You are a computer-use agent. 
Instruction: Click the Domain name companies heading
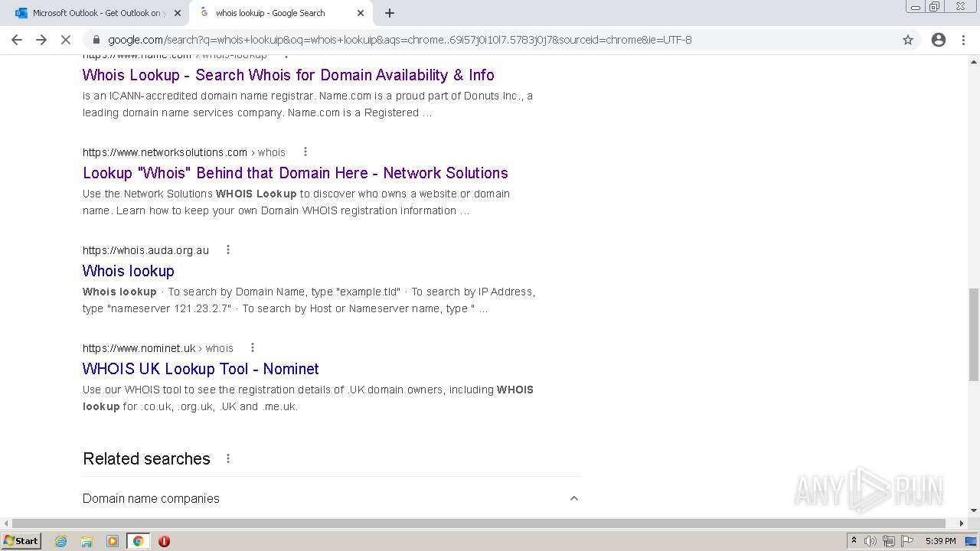pyautogui.click(x=151, y=498)
